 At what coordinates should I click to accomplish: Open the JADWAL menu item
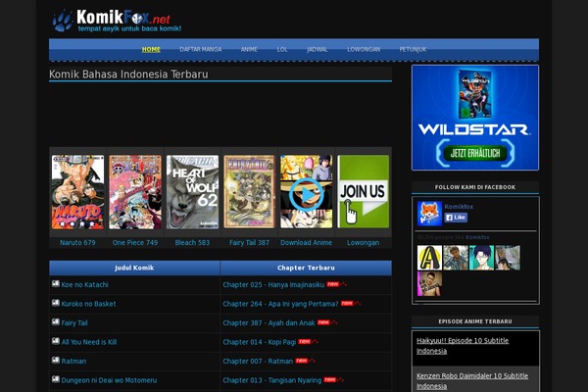(x=318, y=50)
